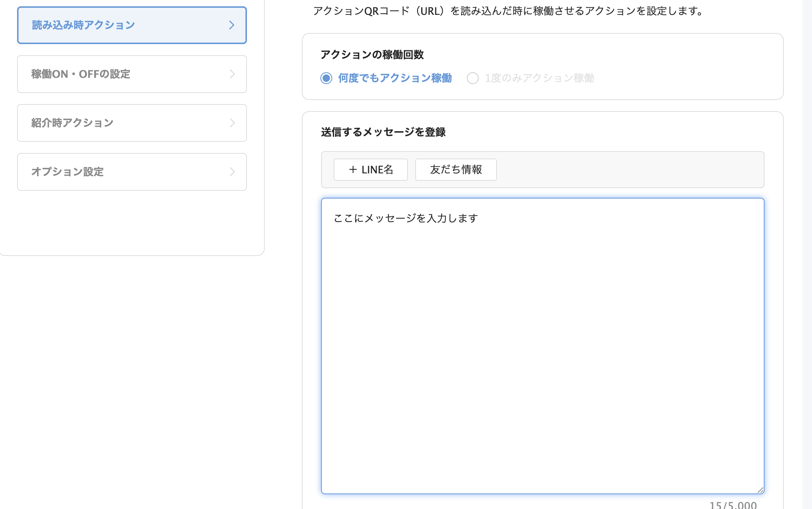Select the 何度でもアクション稼働 radio button

[326, 78]
